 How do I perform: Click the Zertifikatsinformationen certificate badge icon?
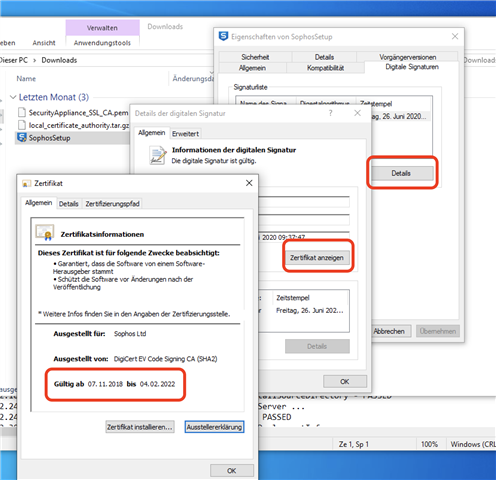click(x=45, y=232)
